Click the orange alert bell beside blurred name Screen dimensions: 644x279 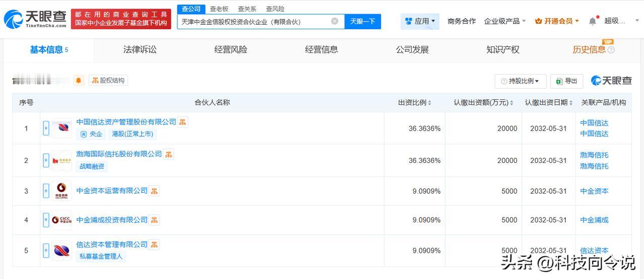tap(79, 80)
